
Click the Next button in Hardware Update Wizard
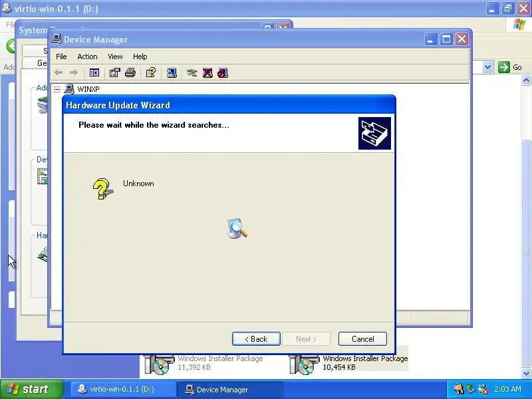coord(306,339)
